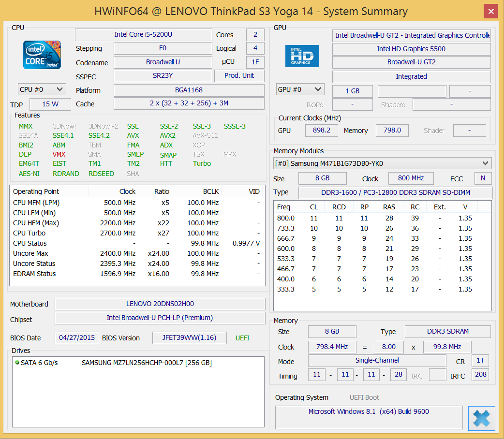504x439 pixels.
Task: Click the Intel HD Graphics logo
Action: (302, 56)
